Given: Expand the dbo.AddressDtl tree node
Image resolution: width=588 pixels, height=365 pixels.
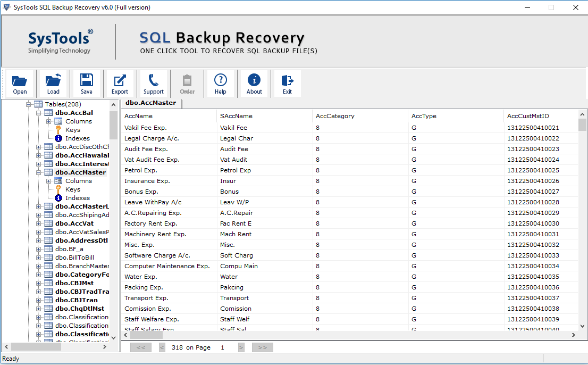Looking at the screenshot, I should click(39, 241).
